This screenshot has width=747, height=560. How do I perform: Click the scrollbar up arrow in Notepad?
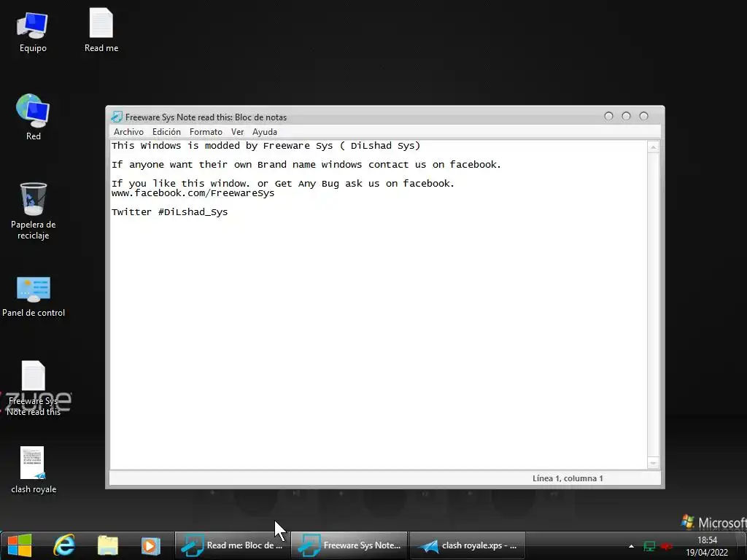tap(653, 147)
